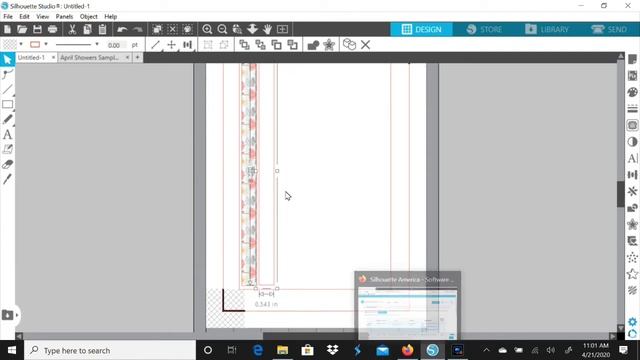Pick the Rectangle drawing tool
Viewport: 640px width, 360px height.
(7, 104)
